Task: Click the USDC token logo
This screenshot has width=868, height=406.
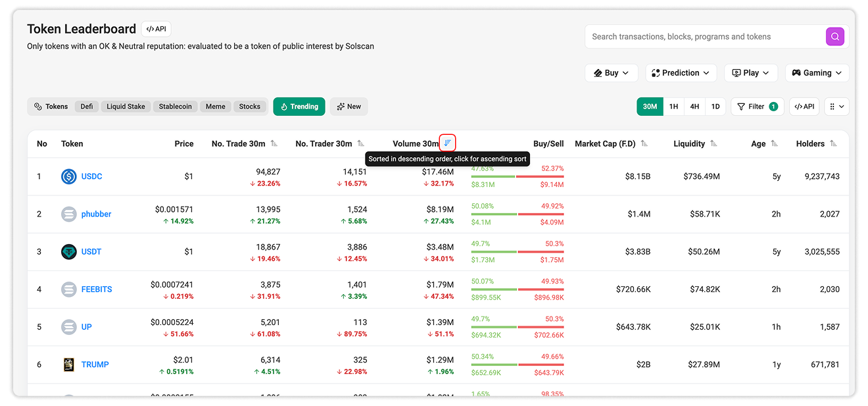Action: [69, 176]
